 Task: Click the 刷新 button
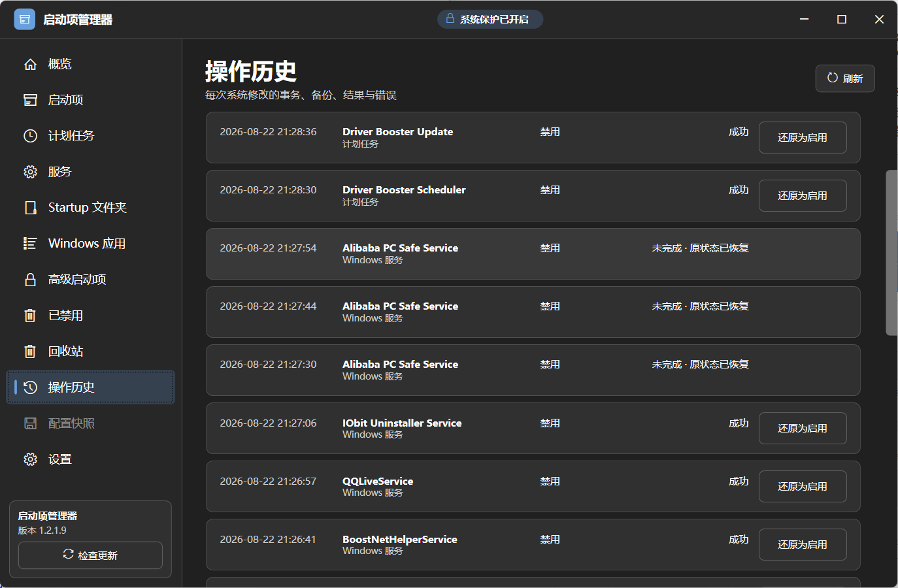tap(845, 78)
